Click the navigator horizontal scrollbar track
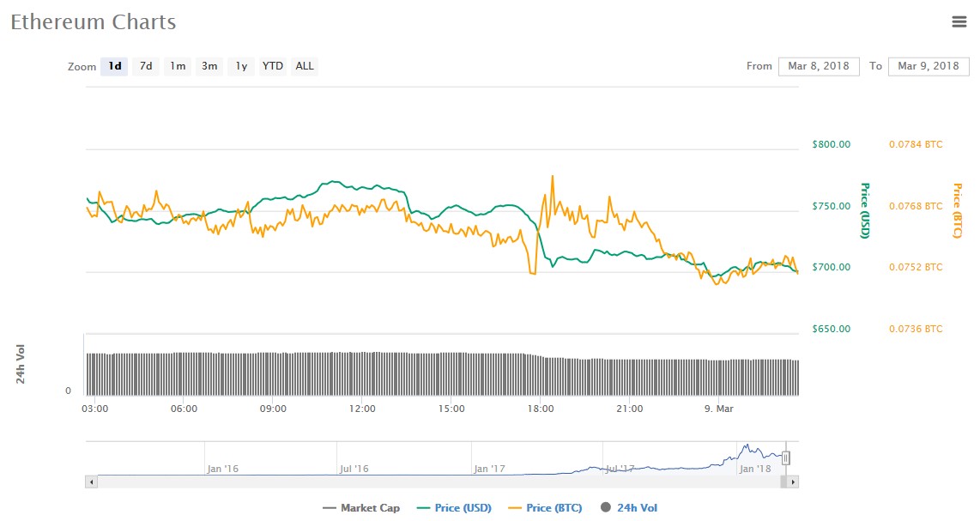 [438, 482]
